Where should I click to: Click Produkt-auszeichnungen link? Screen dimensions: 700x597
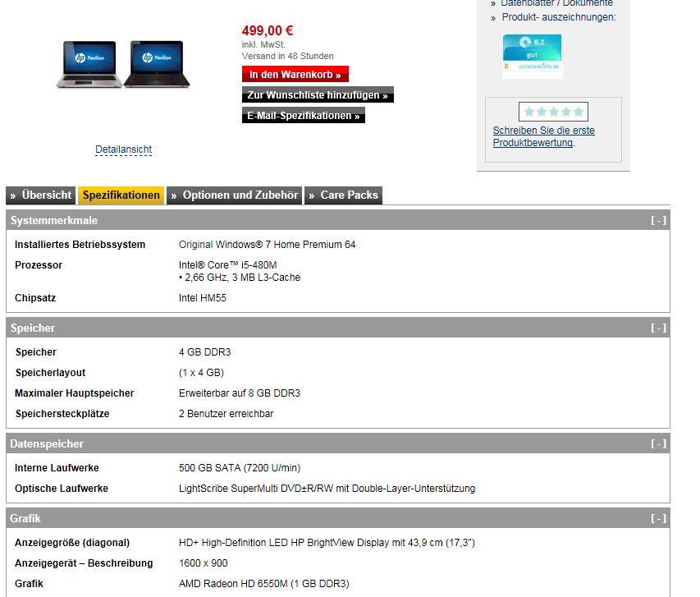click(x=559, y=17)
